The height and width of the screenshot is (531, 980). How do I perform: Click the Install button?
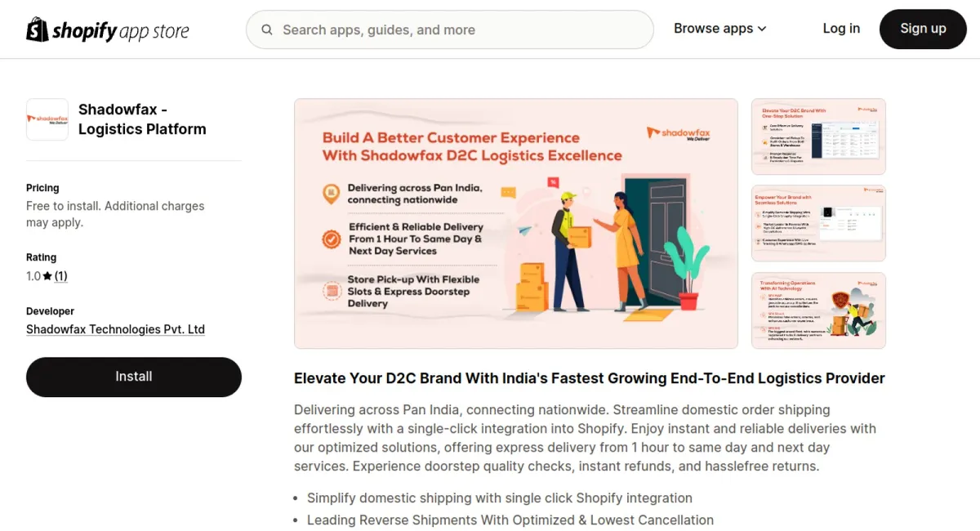[133, 377]
